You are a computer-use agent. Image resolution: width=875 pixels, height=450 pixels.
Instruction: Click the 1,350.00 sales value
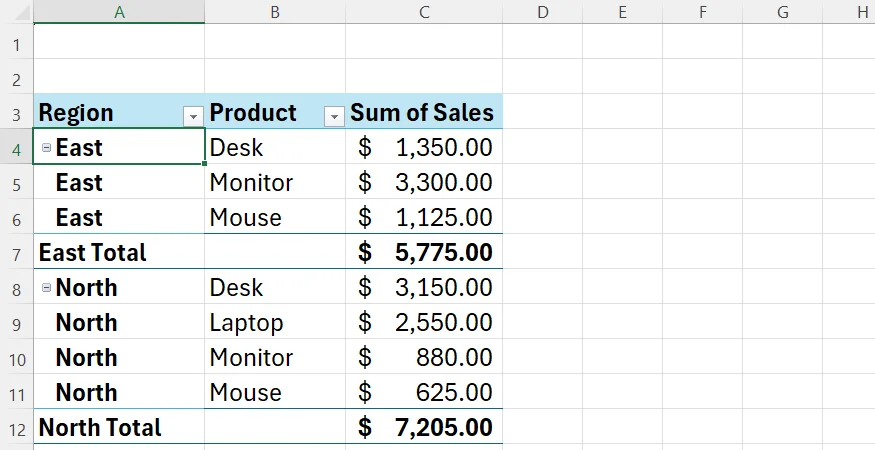[424, 147]
